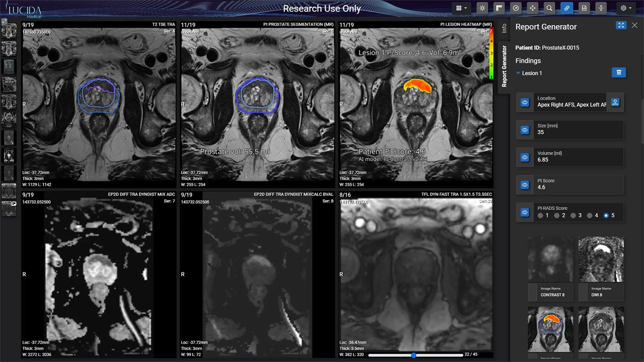The image size is (644, 362).
Task: Switch to the Info side tab
Action: 504,28
